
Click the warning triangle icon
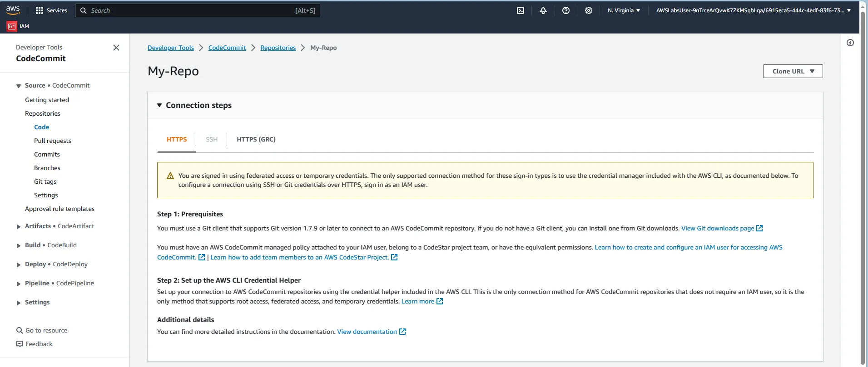pyautogui.click(x=170, y=176)
